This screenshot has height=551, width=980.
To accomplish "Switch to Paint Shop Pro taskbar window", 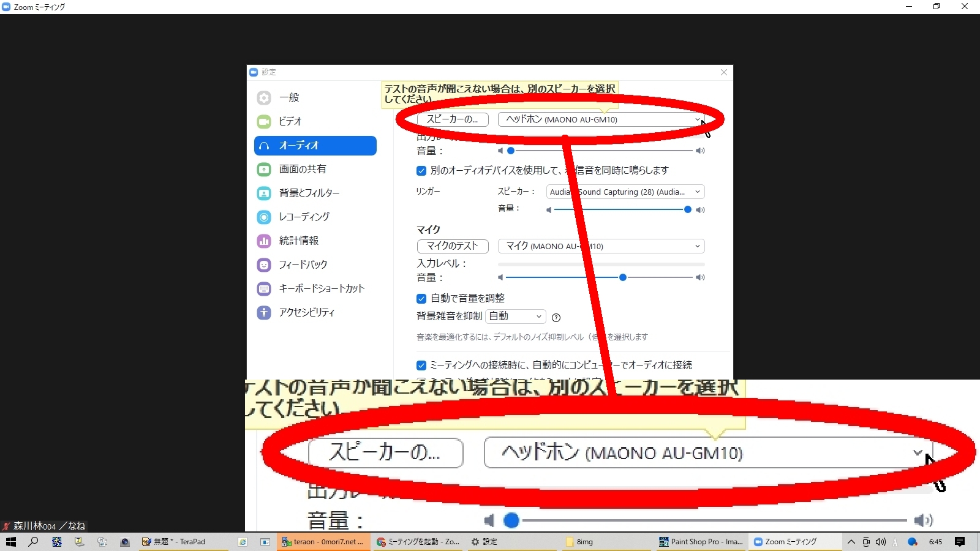I will pyautogui.click(x=701, y=542).
